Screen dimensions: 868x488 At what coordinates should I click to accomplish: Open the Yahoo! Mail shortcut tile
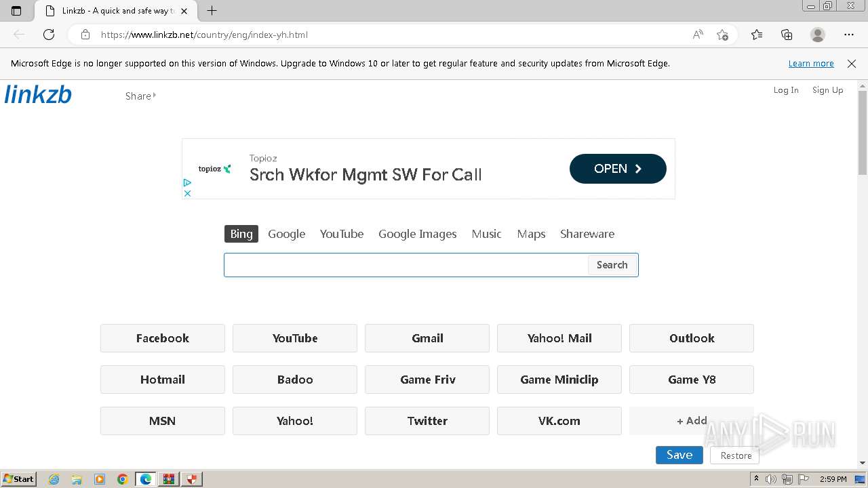[559, 338]
